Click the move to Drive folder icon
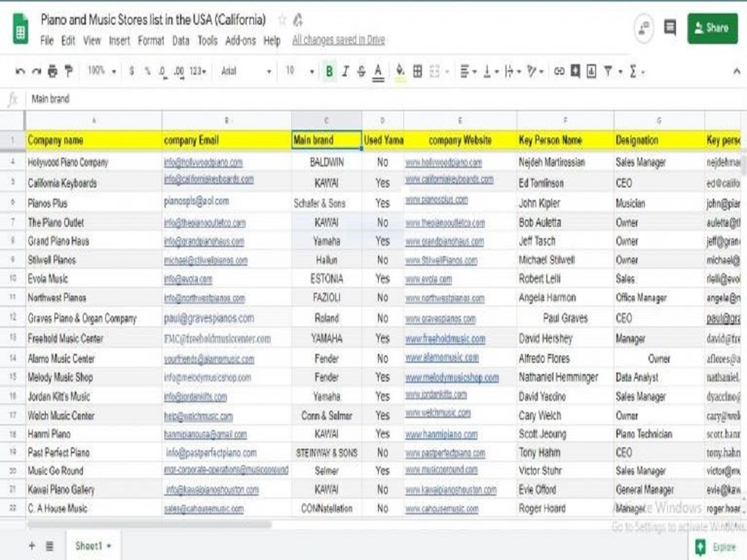 298,19
